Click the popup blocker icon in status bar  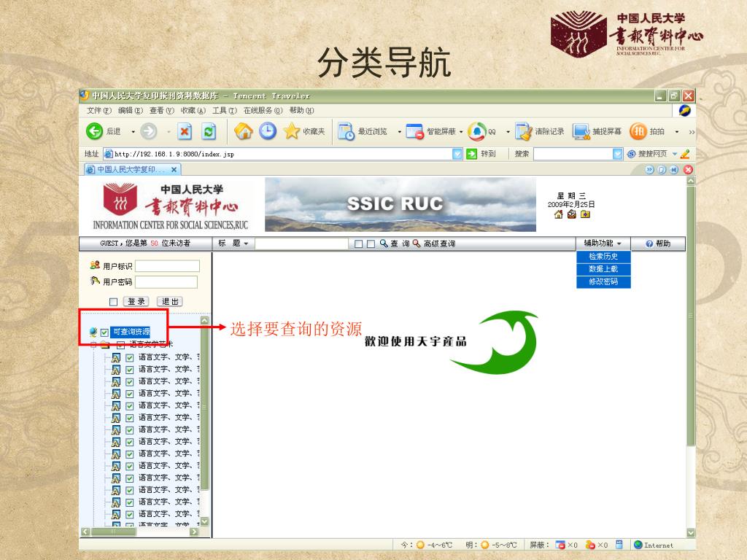[560, 545]
